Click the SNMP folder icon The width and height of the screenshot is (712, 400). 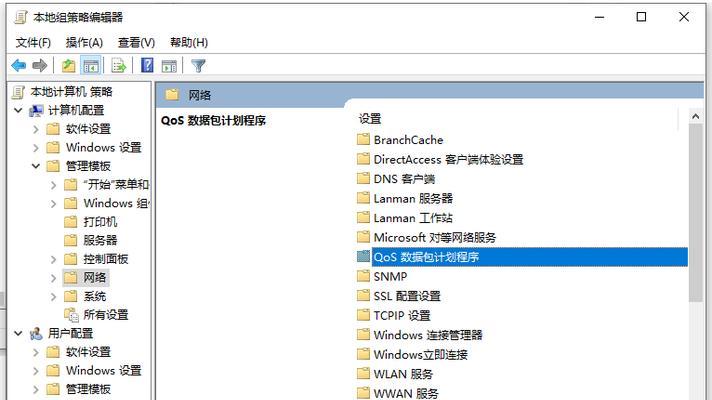coord(363,276)
